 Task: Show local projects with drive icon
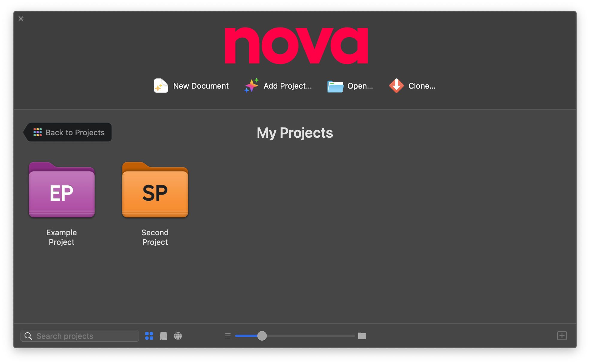click(x=164, y=336)
